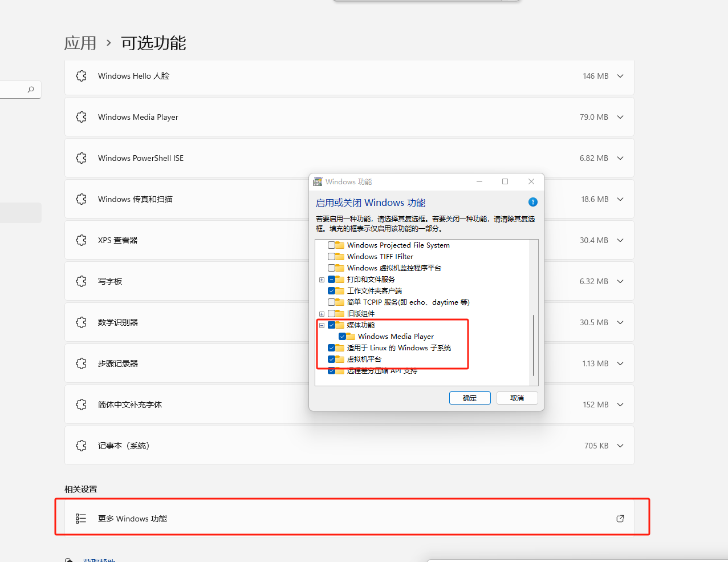Expand the 简体中文补充字体 row chevron
The image size is (728, 562).
(620, 405)
